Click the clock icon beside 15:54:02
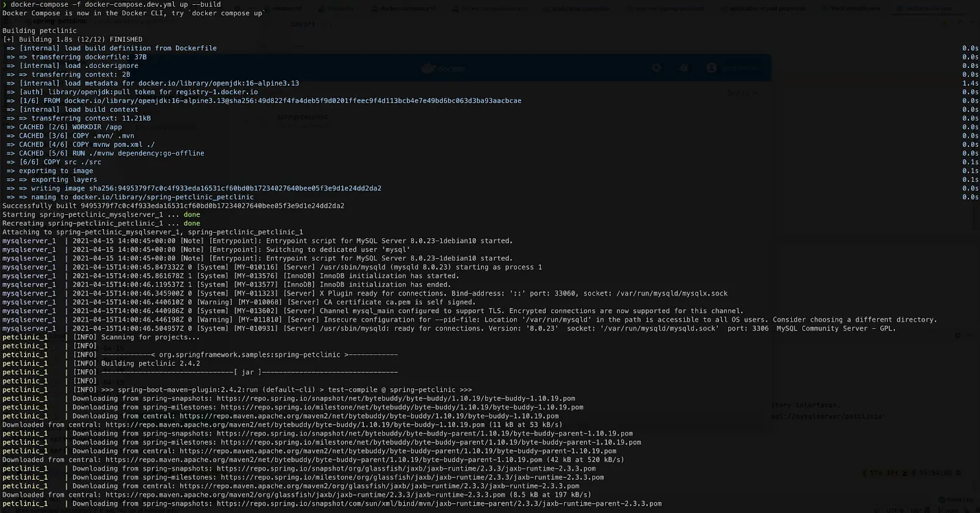 tap(959, 473)
